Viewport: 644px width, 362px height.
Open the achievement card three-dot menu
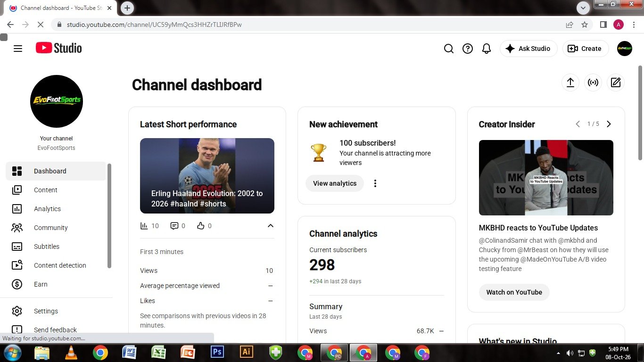375,183
